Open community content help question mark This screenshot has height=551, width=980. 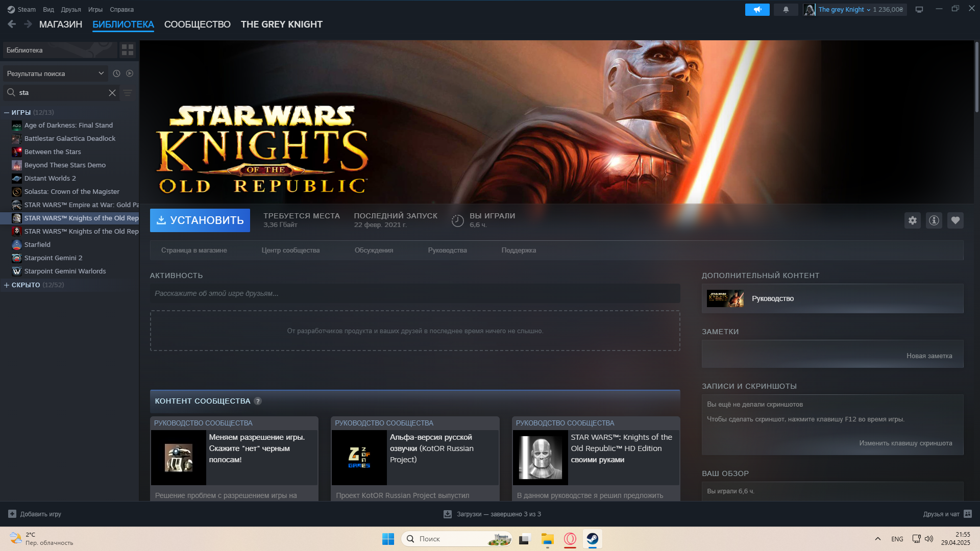pos(258,401)
